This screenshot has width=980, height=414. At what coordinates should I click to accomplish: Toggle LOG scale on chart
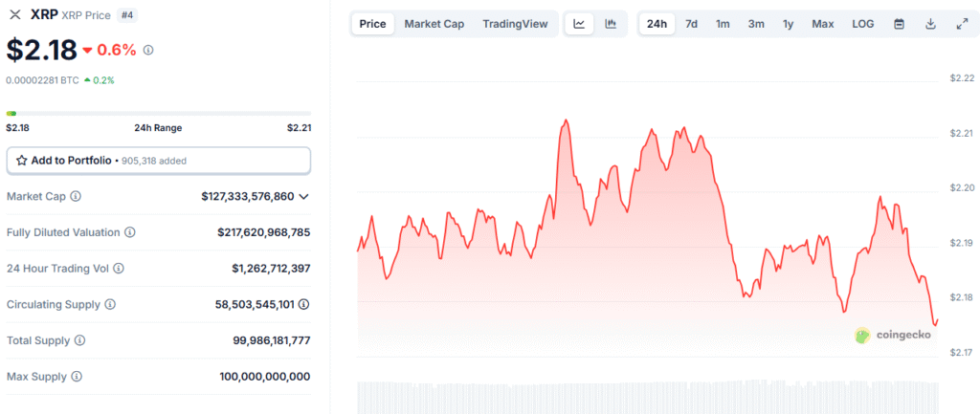click(x=863, y=24)
